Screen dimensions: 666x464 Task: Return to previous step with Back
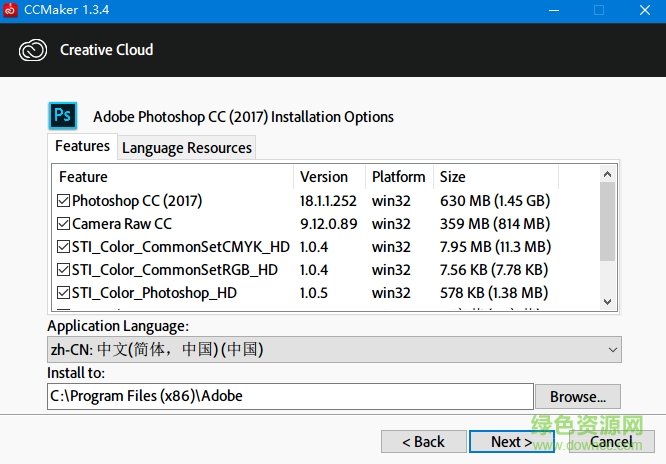coord(423,441)
